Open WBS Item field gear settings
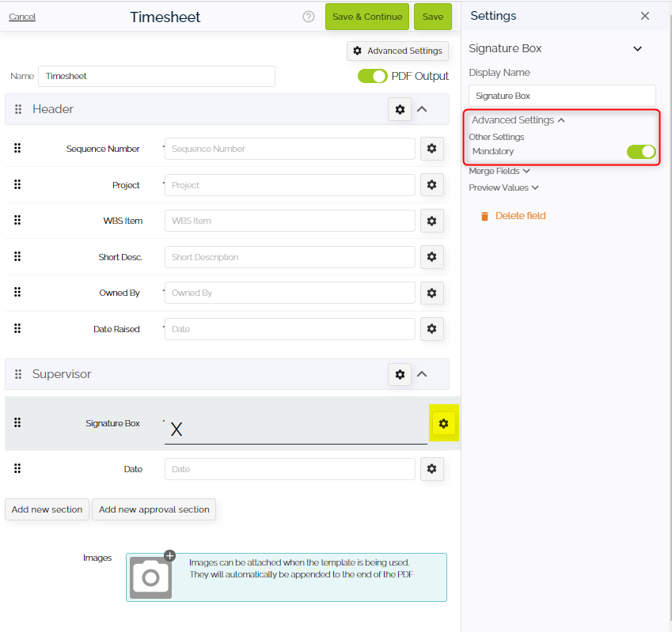The height and width of the screenshot is (632, 672). pos(431,221)
